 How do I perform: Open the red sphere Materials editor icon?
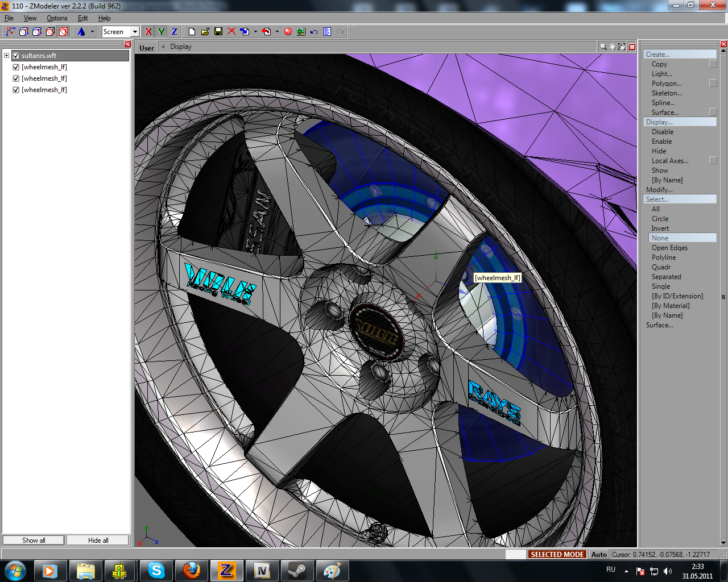pyautogui.click(x=288, y=32)
